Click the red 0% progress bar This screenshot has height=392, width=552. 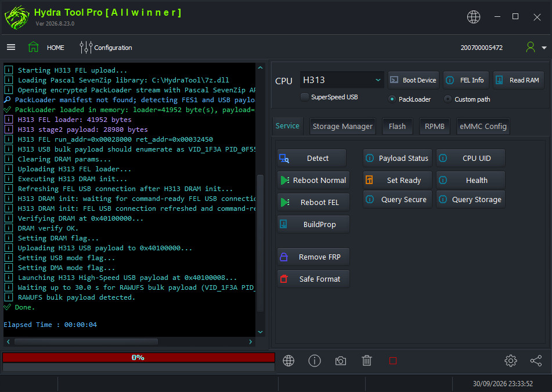(x=138, y=358)
